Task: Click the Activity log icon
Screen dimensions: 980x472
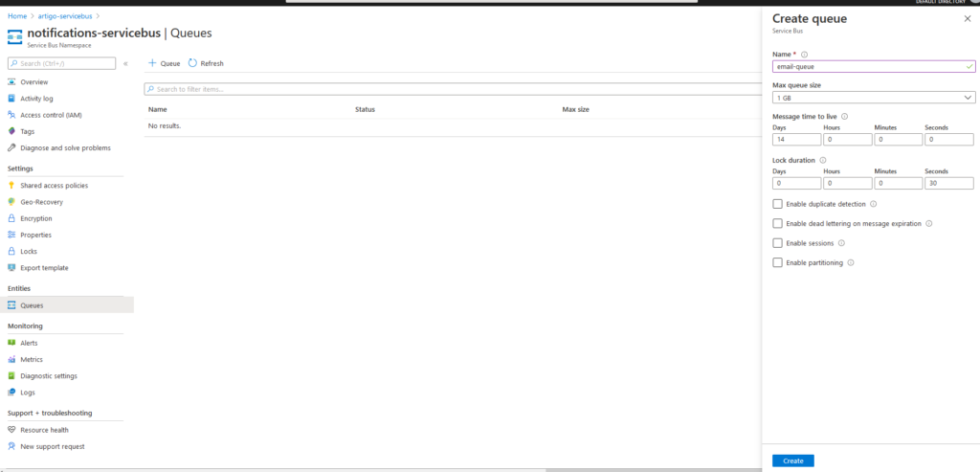Action: click(x=11, y=99)
